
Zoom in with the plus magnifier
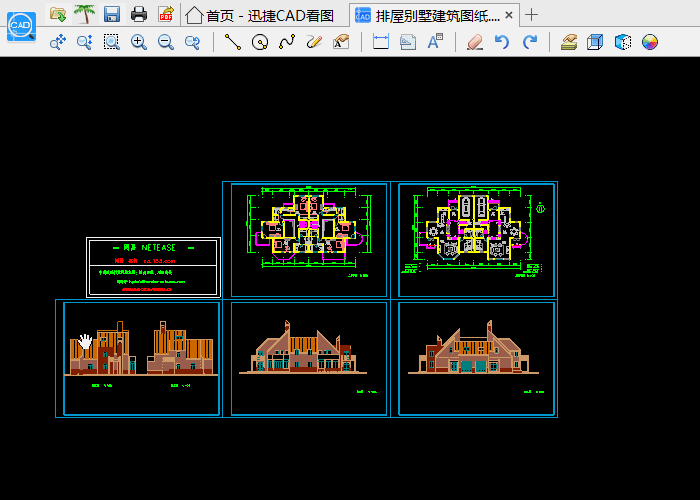click(138, 42)
